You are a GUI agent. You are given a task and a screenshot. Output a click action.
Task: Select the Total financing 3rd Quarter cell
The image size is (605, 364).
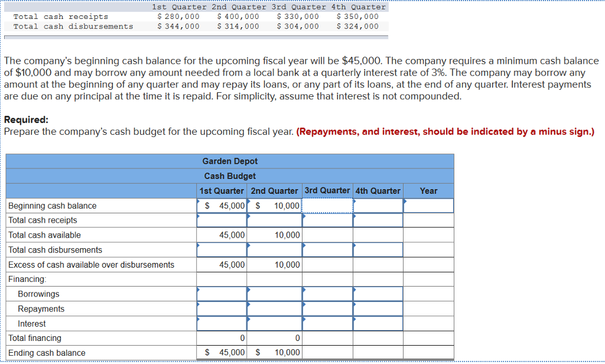click(x=326, y=338)
